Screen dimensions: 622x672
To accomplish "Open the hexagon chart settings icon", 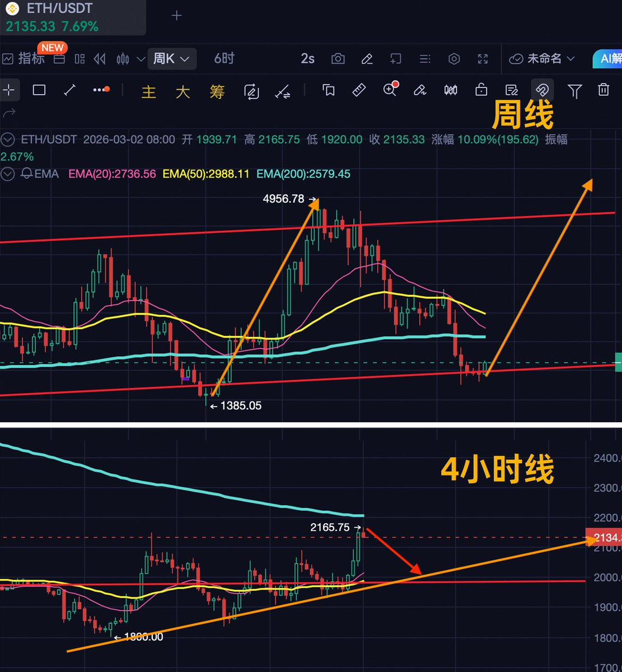I will (454, 59).
